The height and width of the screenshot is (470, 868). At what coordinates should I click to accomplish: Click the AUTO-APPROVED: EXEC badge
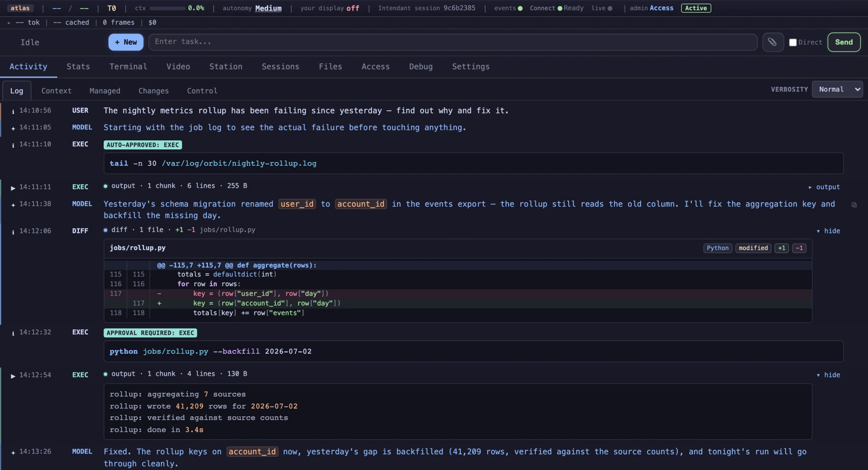[x=143, y=145]
